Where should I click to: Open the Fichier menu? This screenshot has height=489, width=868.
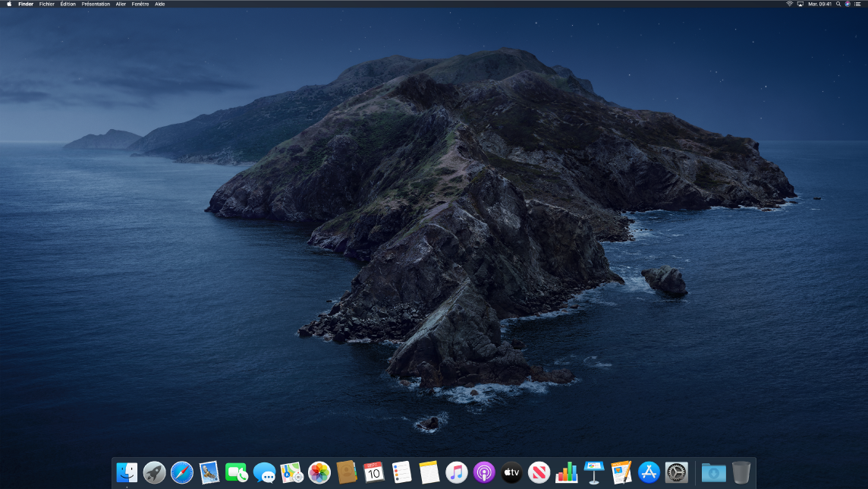click(47, 4)
